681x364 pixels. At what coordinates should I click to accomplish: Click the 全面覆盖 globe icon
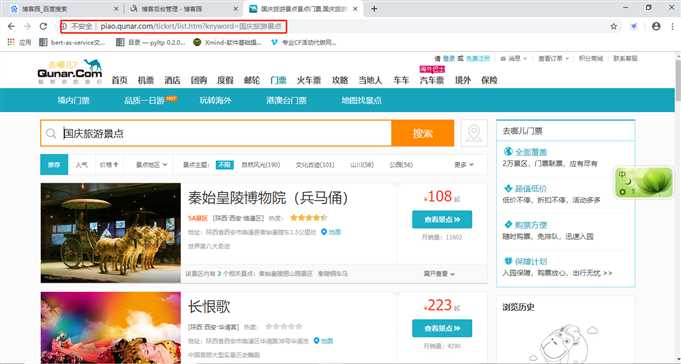click(508, 152)
